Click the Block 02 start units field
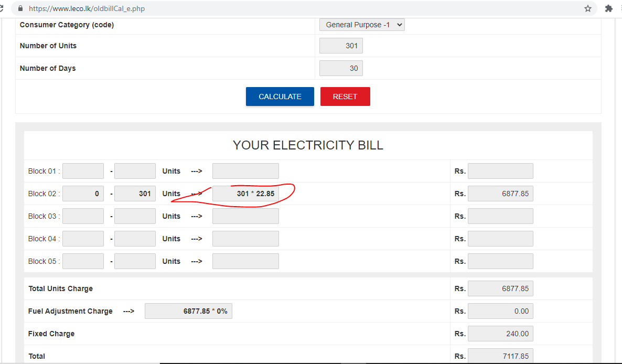Viewport: 622px width, 364px height. pyautogui.click(x=83, y=194)
